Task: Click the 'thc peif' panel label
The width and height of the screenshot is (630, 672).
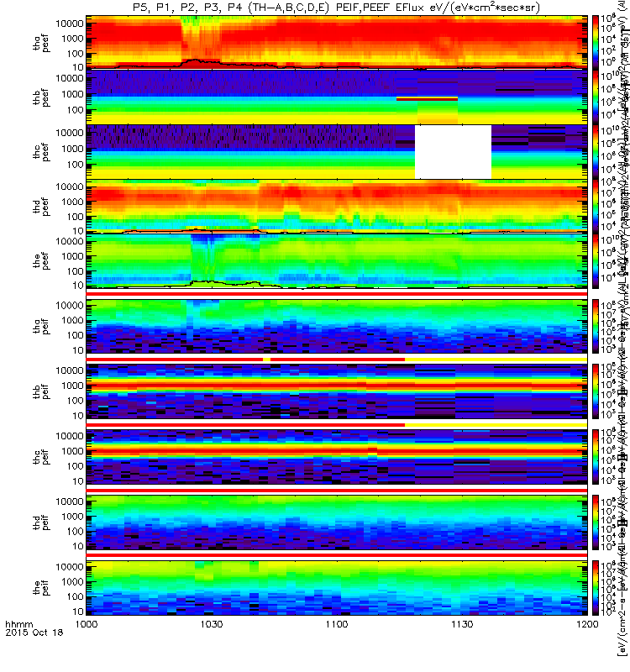Action: [41, 457]
